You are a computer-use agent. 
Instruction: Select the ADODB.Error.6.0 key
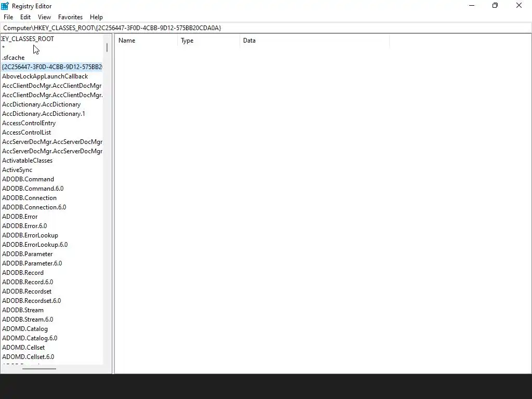[24, 226]
